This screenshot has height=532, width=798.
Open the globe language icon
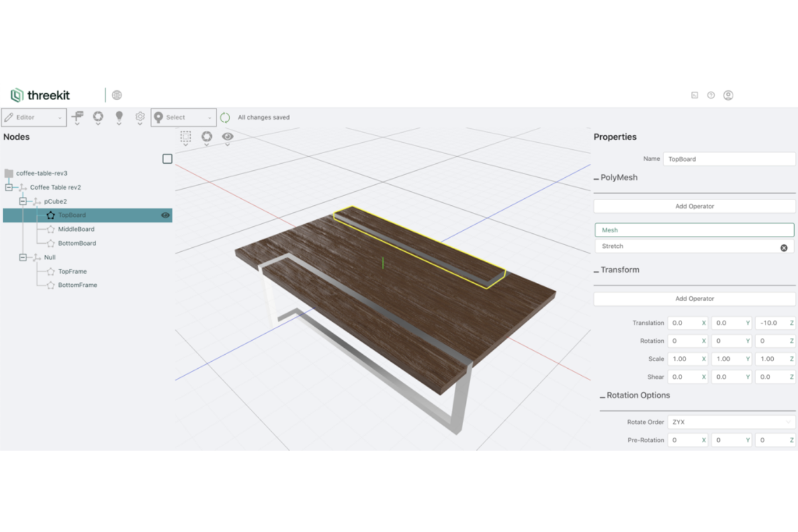coord(117,95)
